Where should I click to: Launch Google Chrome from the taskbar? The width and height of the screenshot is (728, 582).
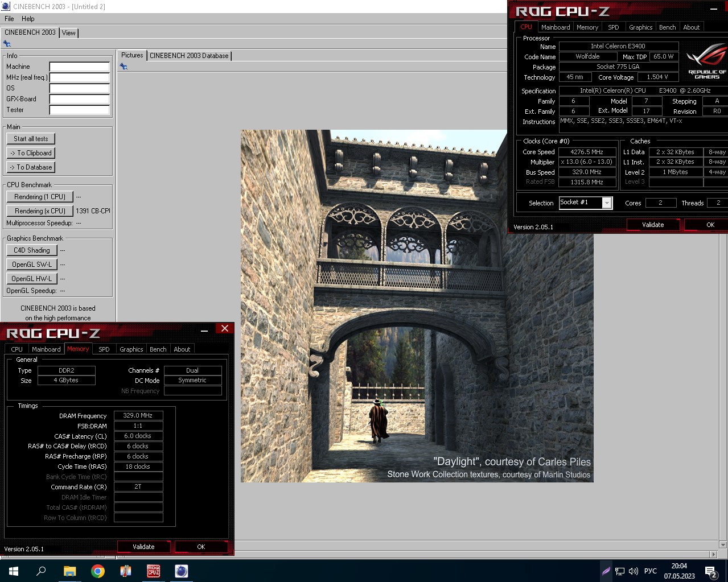[97, 571]
